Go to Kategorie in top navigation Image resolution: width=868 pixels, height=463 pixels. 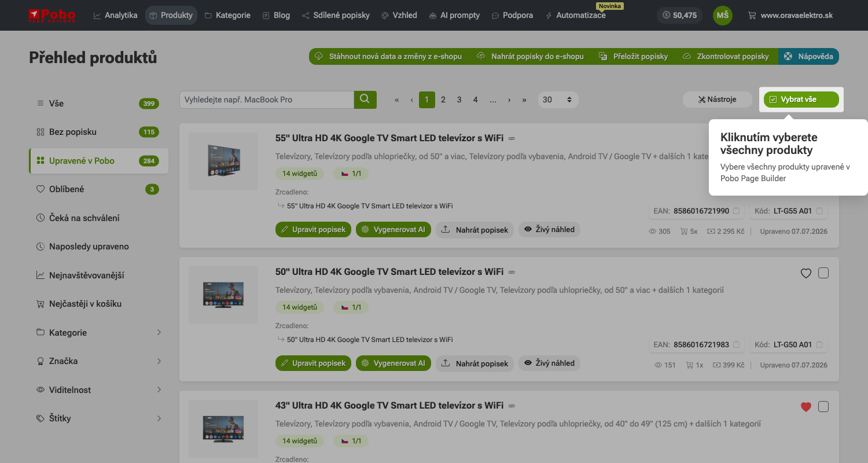227,15
